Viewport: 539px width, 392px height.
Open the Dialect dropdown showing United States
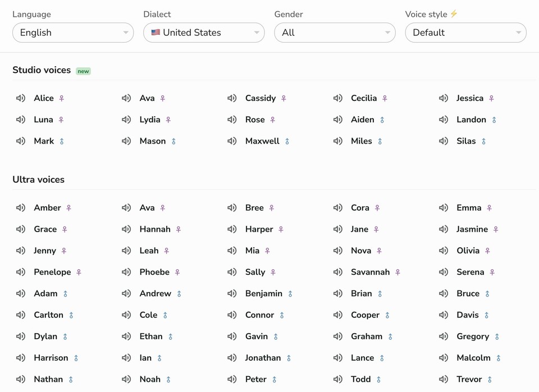203,33
